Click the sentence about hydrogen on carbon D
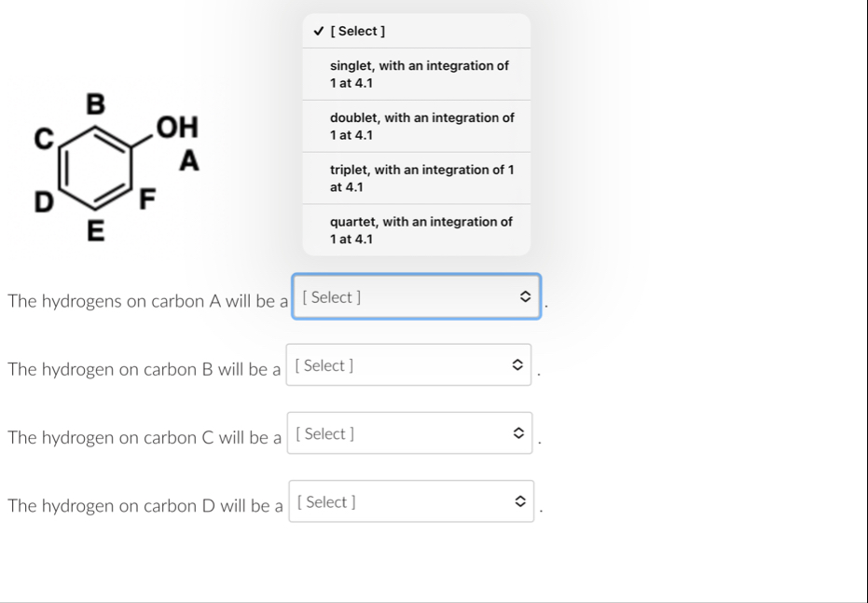The width and height of the screenshot is (868, 603). (x=145, y=506)
